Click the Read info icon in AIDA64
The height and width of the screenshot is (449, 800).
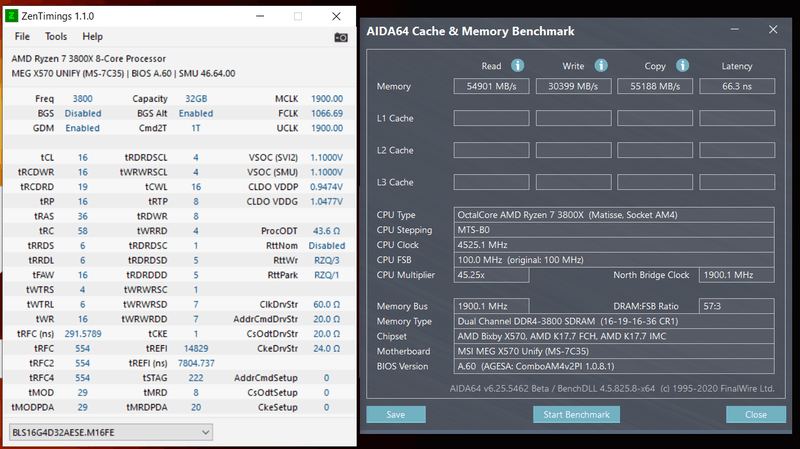tap(517, 65)
